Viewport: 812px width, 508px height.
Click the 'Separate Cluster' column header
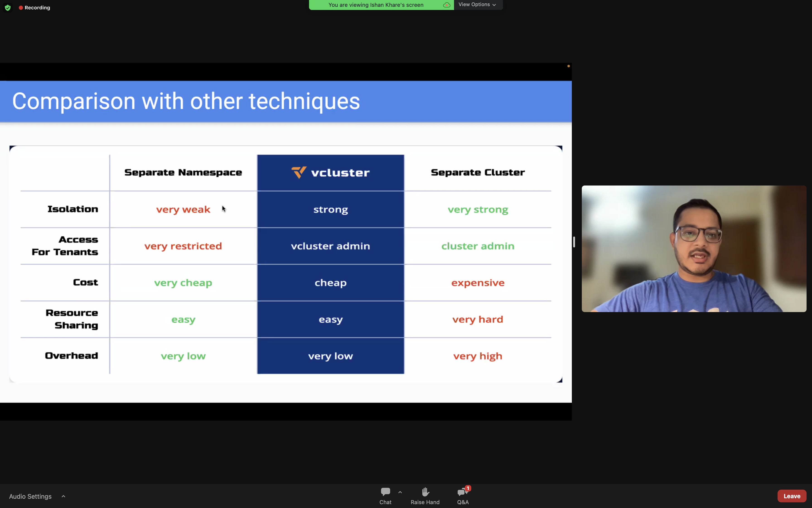point(478,172)
